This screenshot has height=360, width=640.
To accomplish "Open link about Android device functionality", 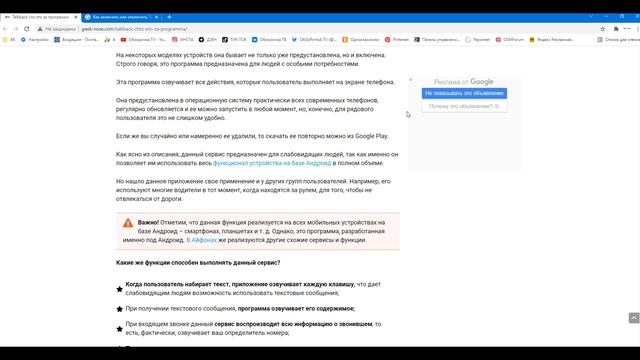I will pos(272,163).
